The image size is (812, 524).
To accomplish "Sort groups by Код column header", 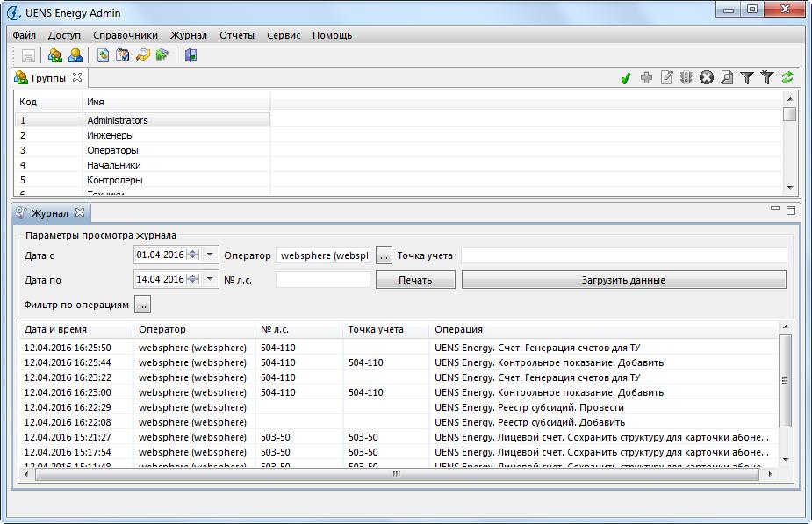I will pos(48,102).
